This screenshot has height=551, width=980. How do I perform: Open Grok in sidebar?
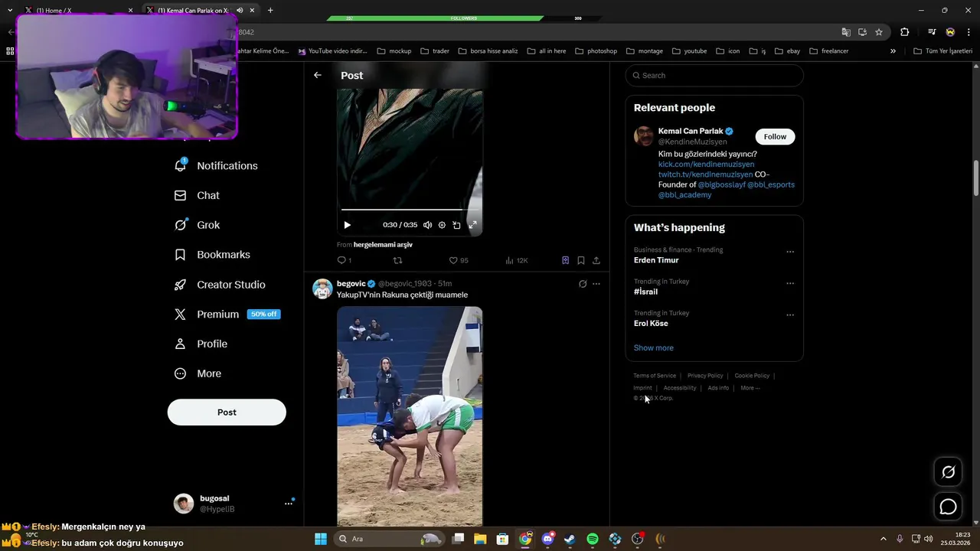[x=197, y=225]
